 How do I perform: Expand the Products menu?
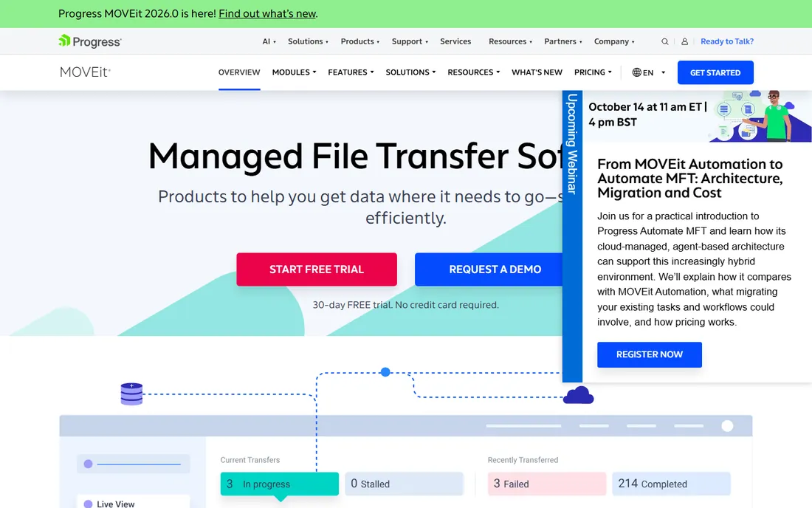[x=360, y=41]
